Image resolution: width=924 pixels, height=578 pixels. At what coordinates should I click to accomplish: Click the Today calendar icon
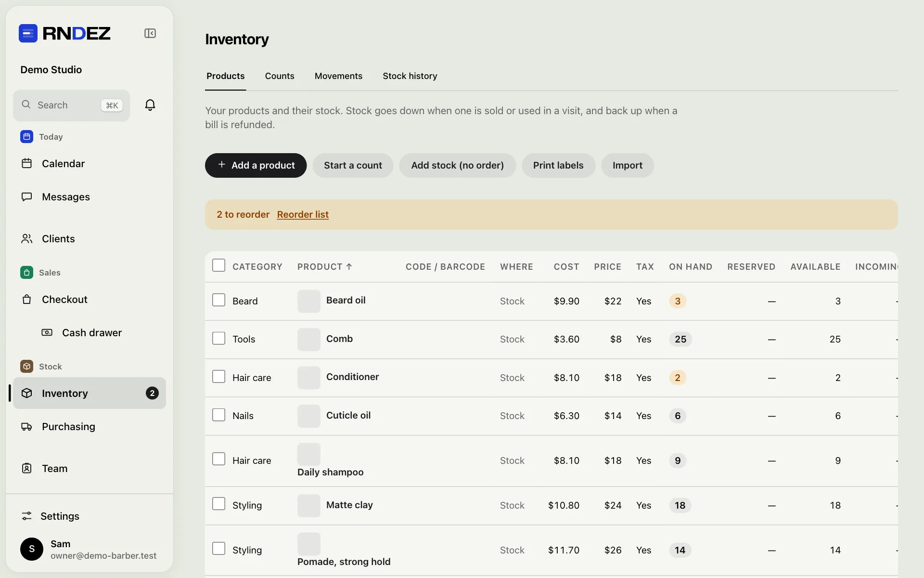26,137
